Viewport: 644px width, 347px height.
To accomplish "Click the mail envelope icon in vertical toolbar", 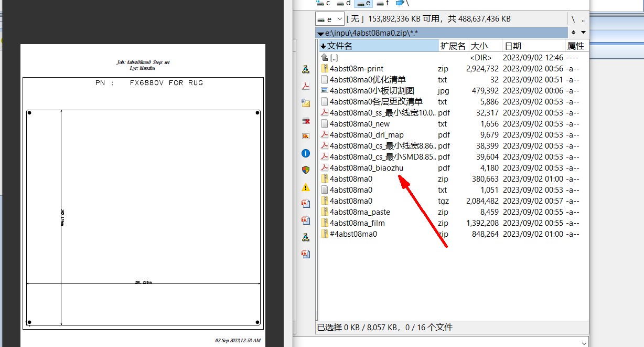I will [306, 103].
